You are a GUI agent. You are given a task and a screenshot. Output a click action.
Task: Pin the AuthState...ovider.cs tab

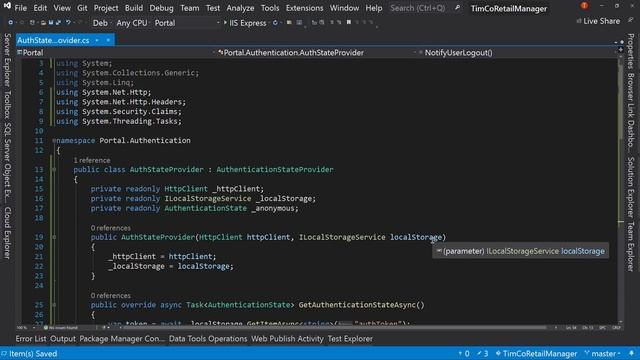(97, 40)
